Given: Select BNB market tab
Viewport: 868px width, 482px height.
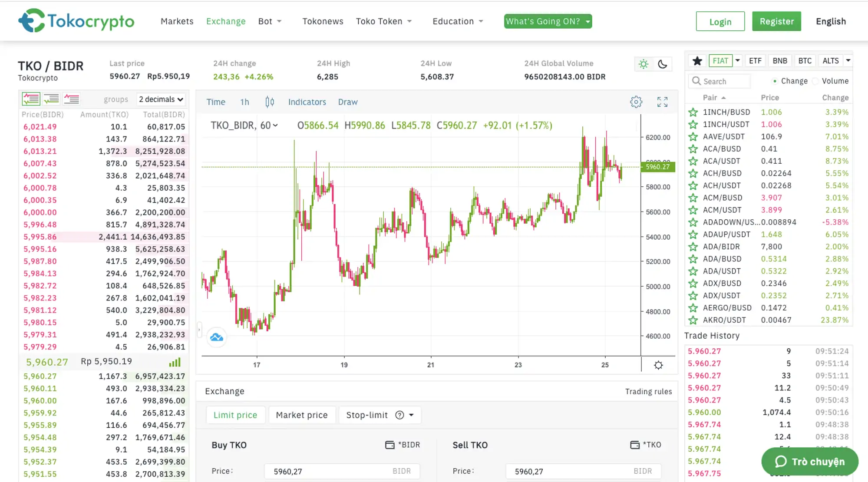Looking at the screenshot, I should [x=780, y=61].
